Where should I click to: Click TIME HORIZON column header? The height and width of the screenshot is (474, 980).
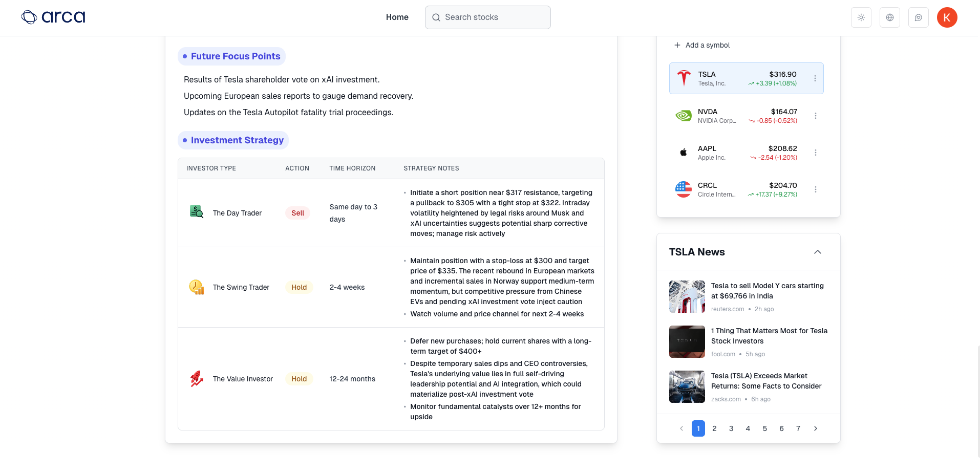coord(352,168)
